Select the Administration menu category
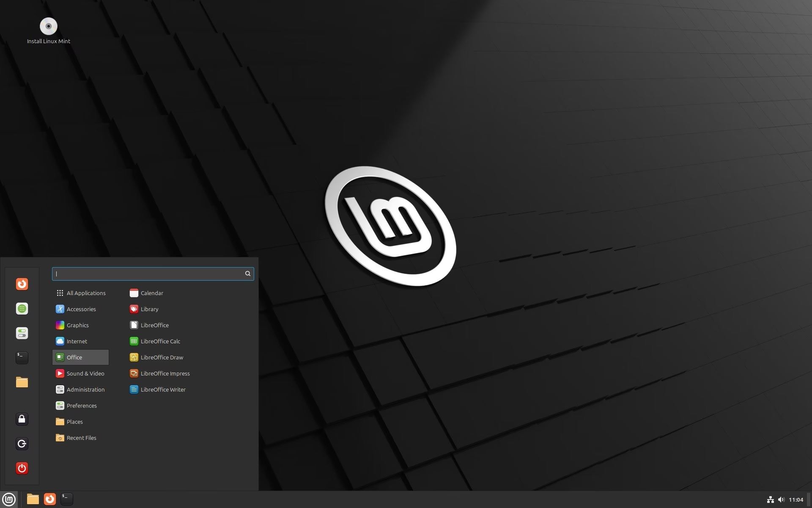 click(85, 389)
